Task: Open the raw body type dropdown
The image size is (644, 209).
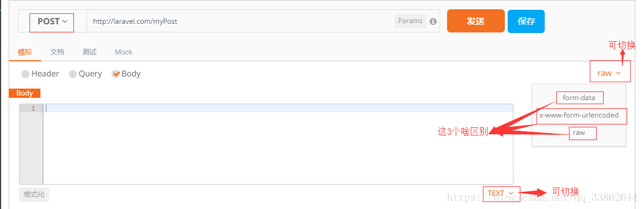Action: click(608, 73)
